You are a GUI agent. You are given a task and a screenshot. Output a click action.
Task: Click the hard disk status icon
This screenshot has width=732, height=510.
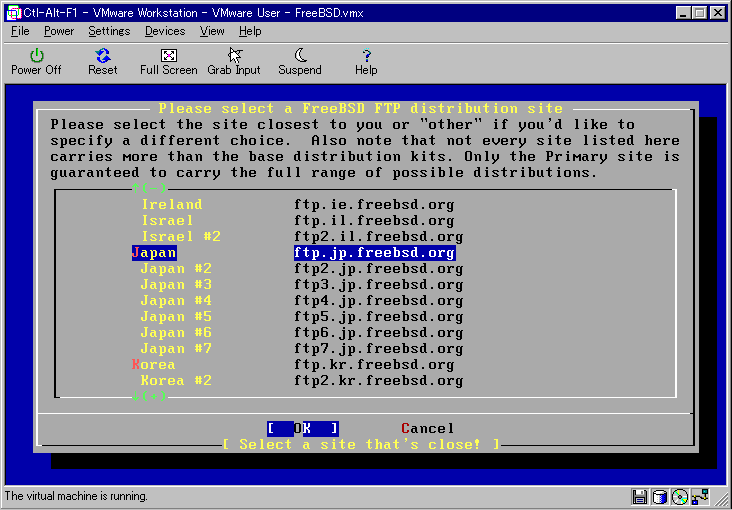[x=660, y=497]
